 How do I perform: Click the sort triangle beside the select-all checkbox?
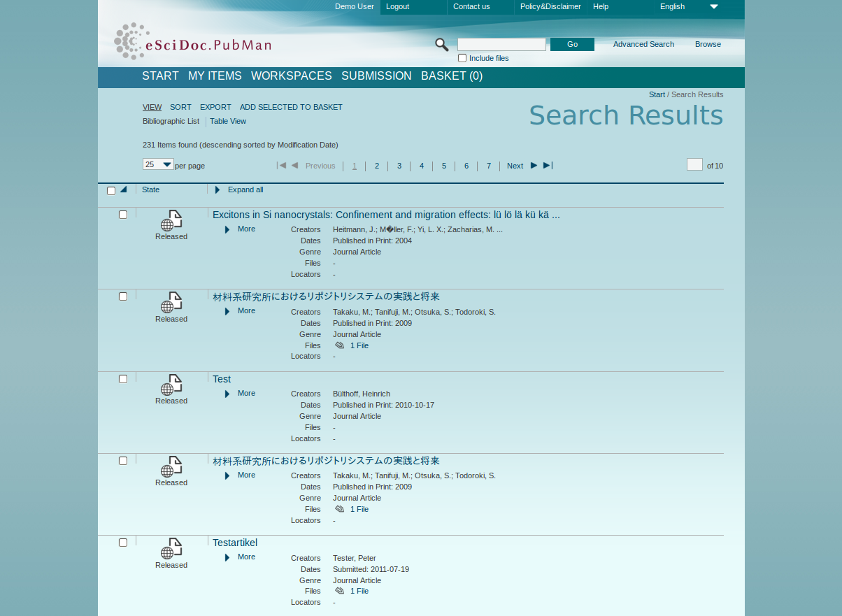[124, 189]
